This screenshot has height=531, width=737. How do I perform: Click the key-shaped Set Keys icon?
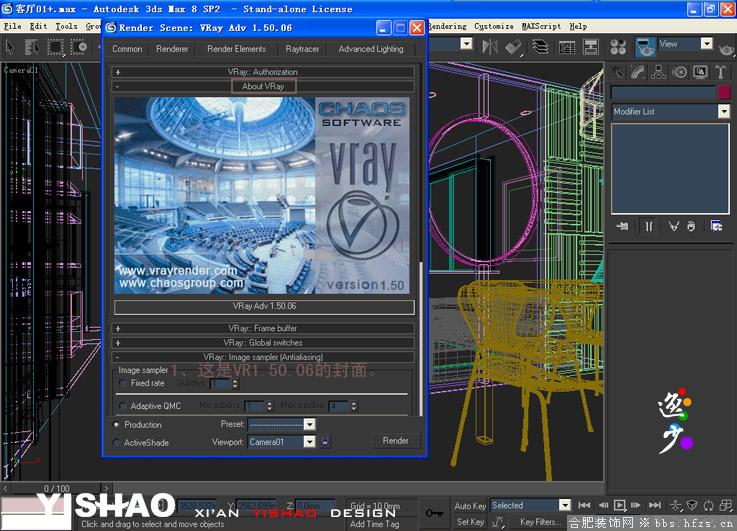click(433, 513)
